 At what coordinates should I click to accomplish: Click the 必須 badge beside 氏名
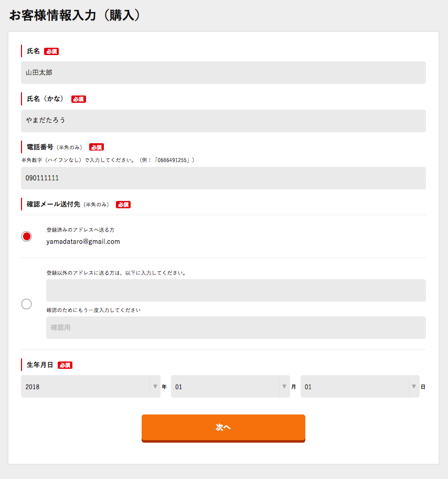51,51
